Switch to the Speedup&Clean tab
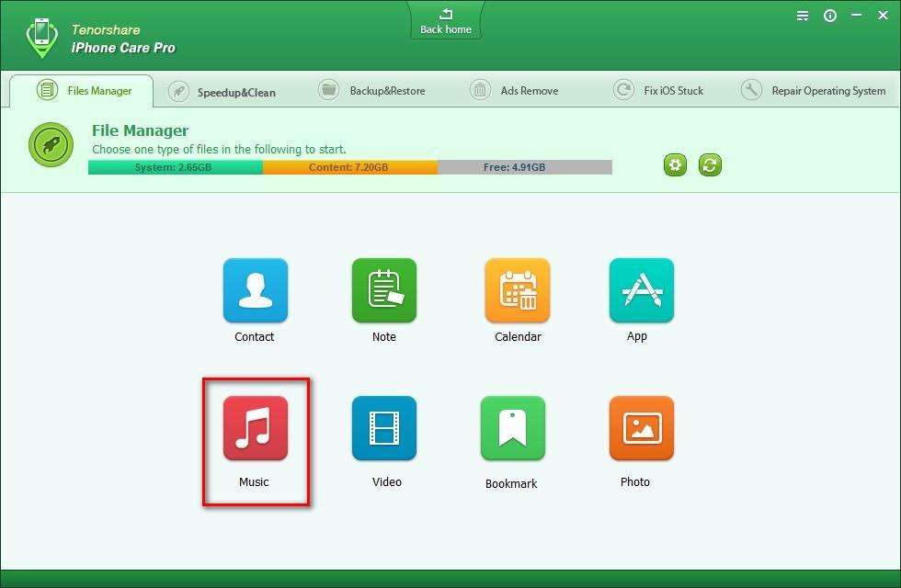Screen dimensions: 901x588 click(222, 92)
